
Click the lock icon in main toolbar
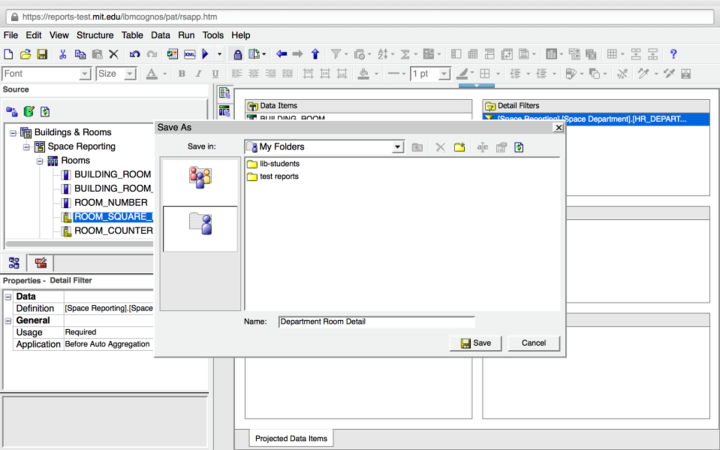[x=237, y=54]
